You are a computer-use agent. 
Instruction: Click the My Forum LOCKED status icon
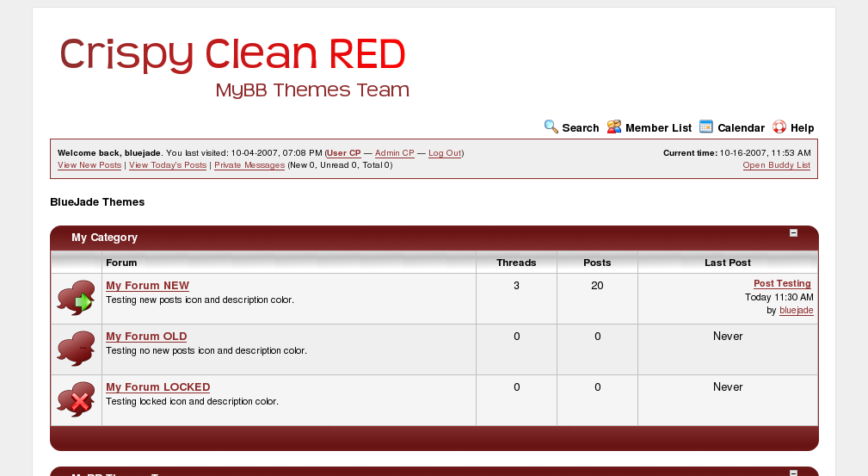[77, 400]
